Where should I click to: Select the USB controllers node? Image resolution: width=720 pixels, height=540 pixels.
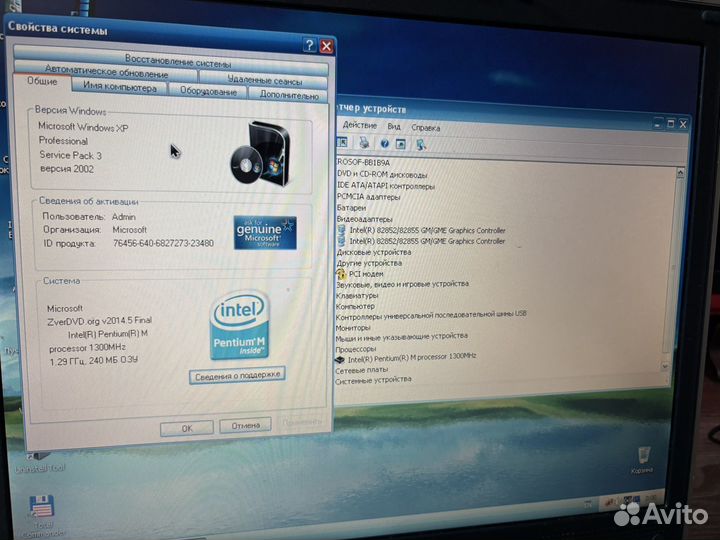(431, 316)
